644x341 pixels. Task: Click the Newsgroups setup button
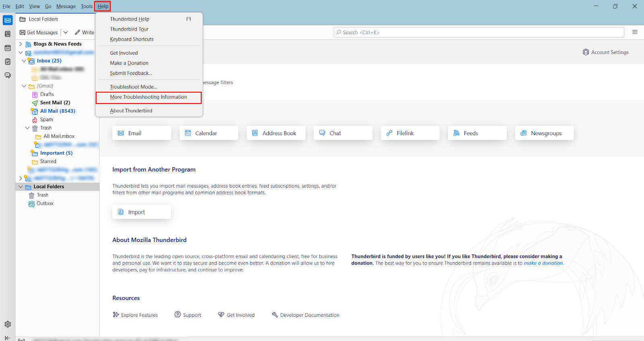[x=545, y=133]
